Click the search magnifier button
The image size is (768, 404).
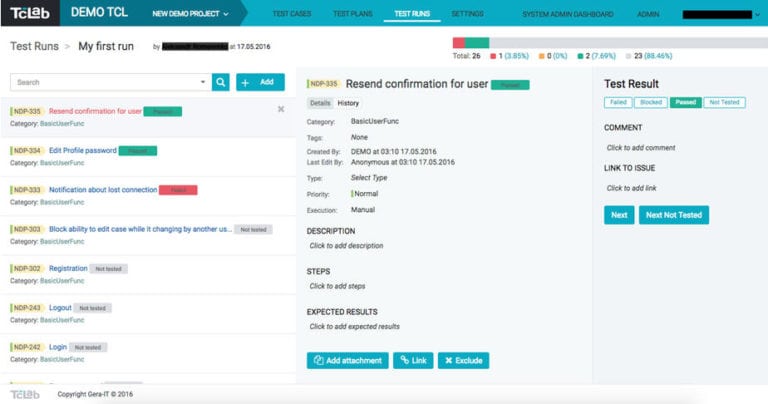220,82
